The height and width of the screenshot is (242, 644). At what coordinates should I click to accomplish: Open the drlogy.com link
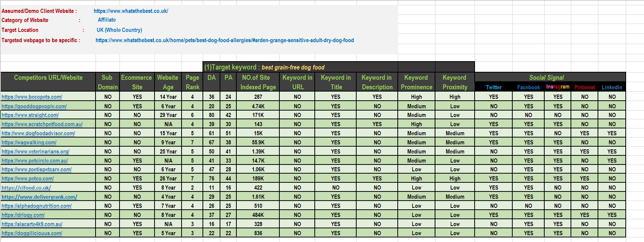click(x=23, y=215)
